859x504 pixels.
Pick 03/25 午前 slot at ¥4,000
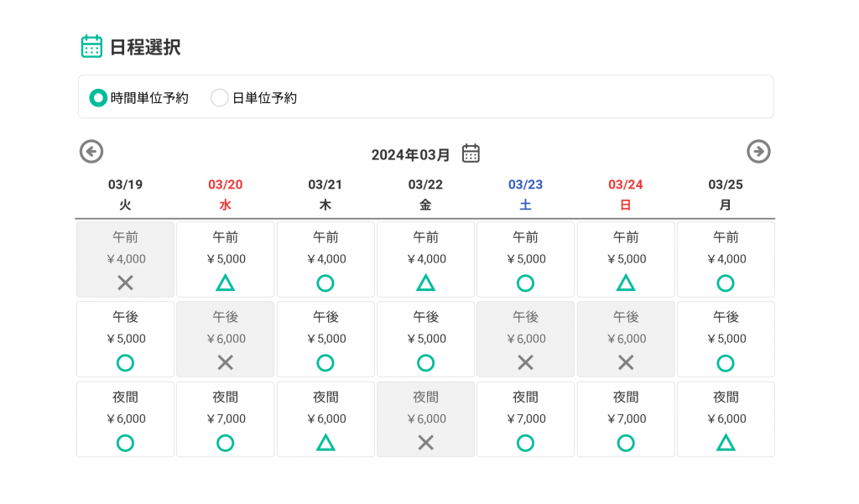click(726, 259)
